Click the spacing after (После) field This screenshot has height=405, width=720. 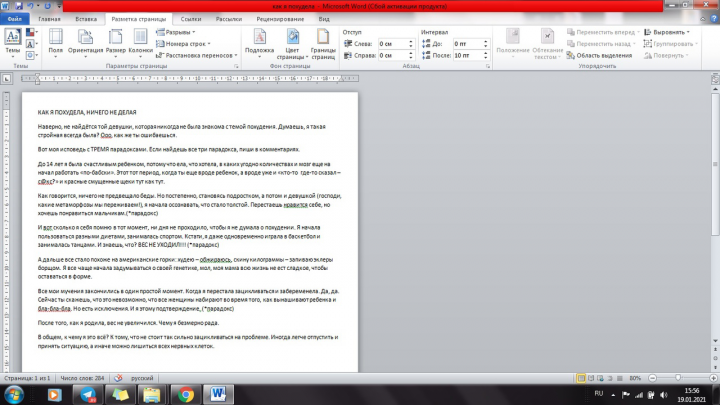(x=467, y=55)
